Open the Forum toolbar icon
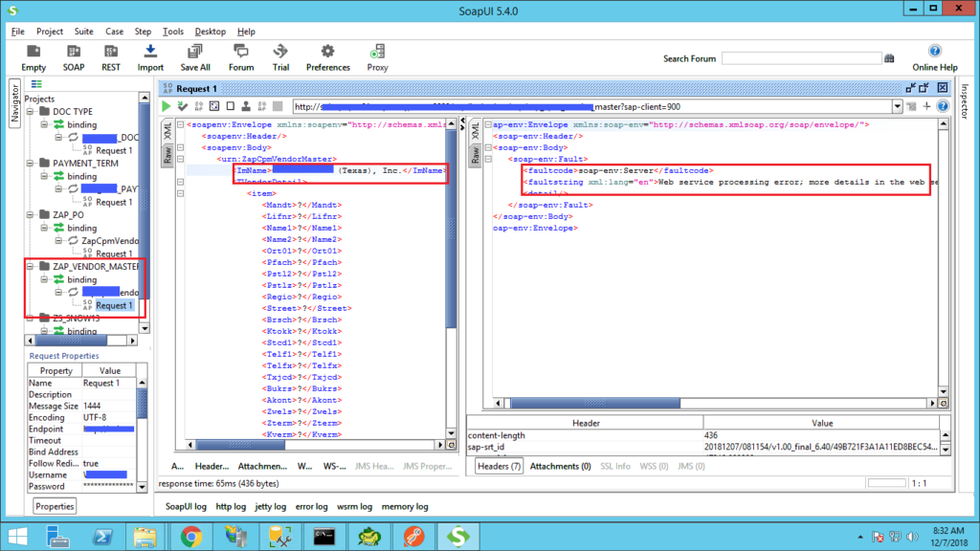Viewport: 980px width, 551px height. (x=240, y=57)
